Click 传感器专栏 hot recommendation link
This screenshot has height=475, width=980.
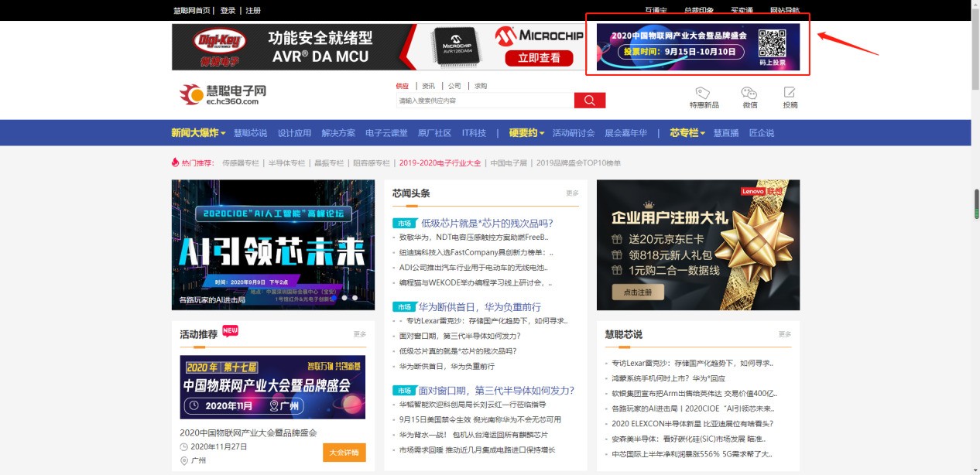(x=241, y=163)
